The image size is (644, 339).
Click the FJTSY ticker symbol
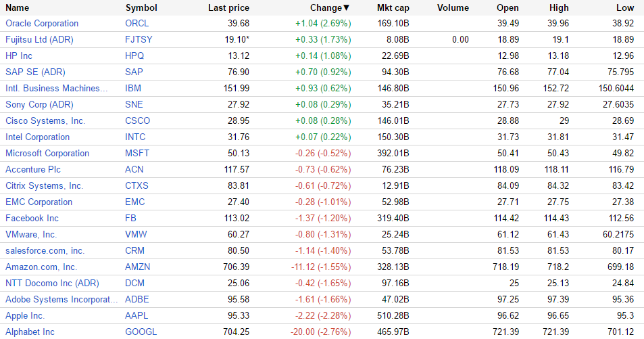pos(139,40)
